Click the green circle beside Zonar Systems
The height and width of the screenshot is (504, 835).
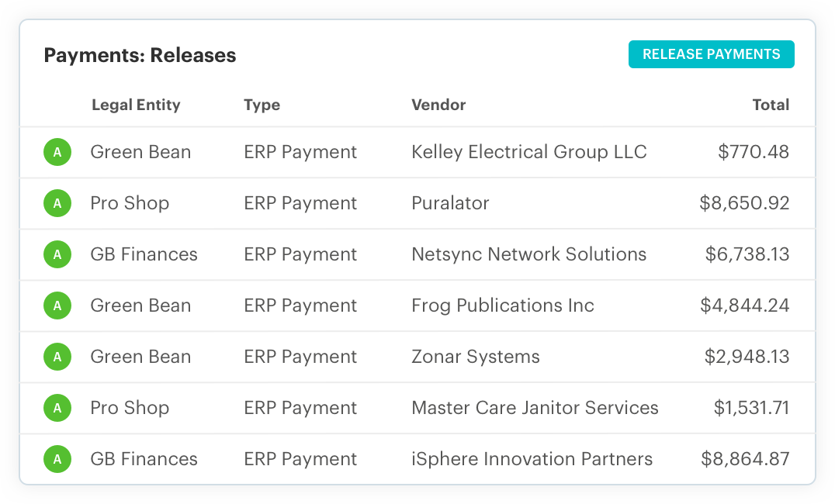tap(57, 357)
